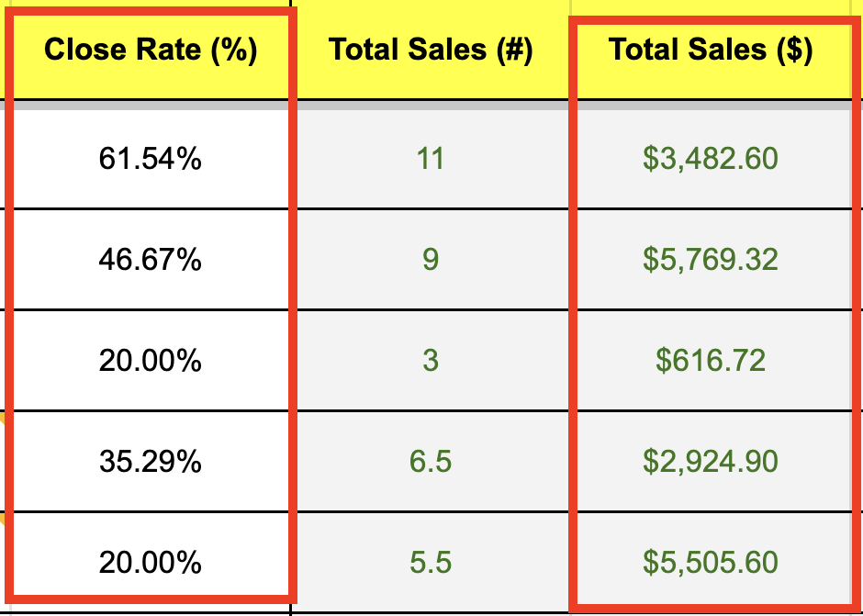Click the cell showing 9 total sales
The image size is (863, 616).
click(431, 260)
